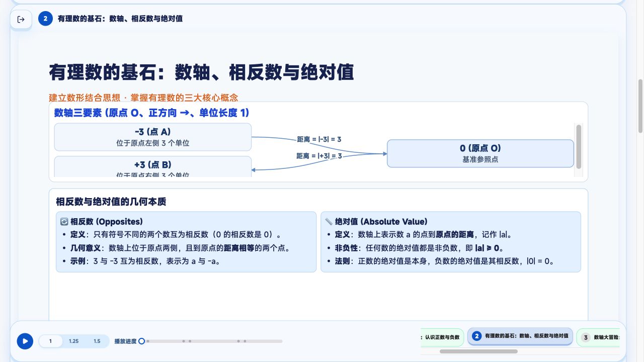Click the bullet 示例 in 相反数 card
Image resolution: width=644 pixels, height=362 pixels.
(x=145, y=261)
